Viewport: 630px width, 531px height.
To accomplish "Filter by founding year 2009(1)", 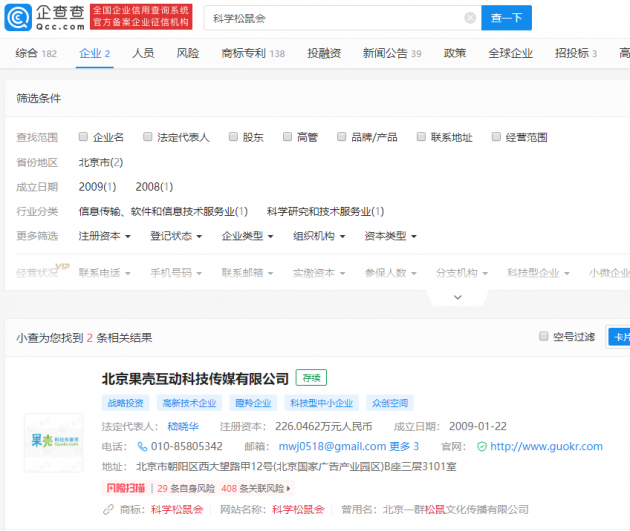I will coord(97,187).
